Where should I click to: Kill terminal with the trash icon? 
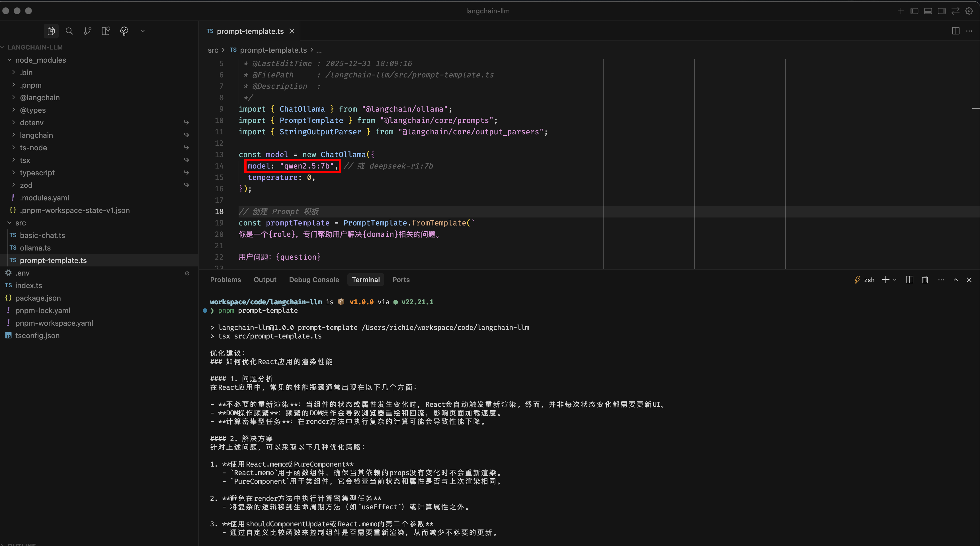[x=925, y=280]
